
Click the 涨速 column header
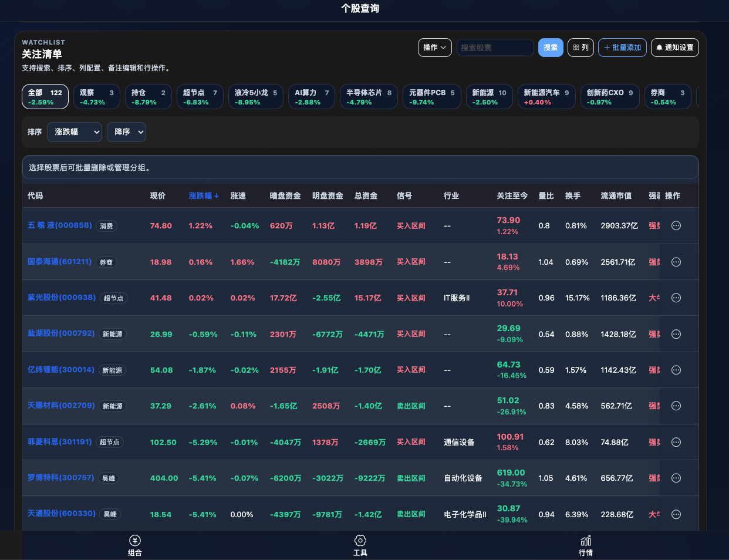pyautogui.click(x=238, y=196)
